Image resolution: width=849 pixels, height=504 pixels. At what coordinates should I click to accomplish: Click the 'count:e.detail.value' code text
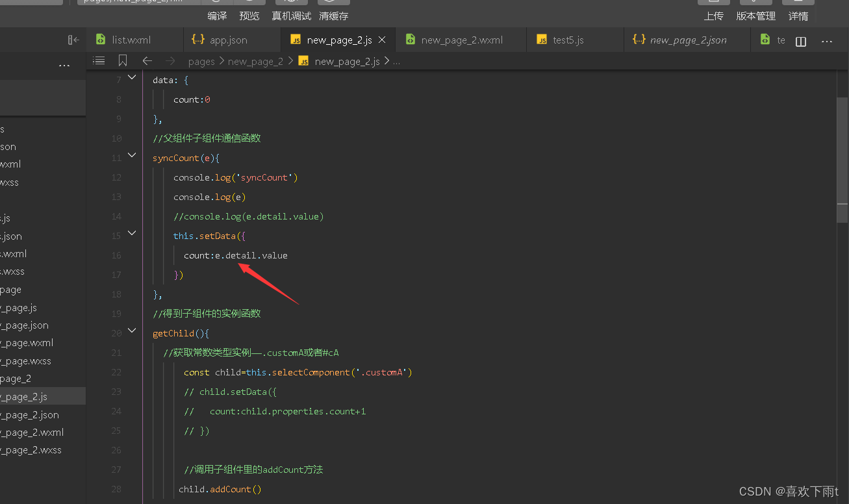coord(236,255)
